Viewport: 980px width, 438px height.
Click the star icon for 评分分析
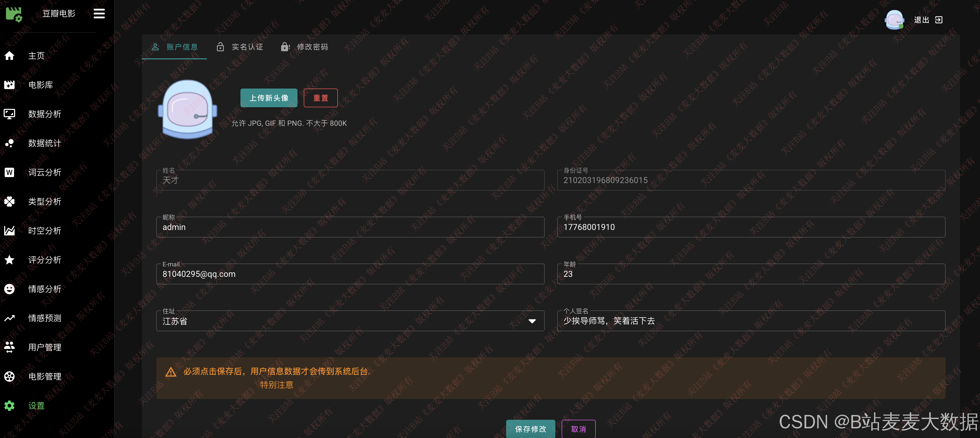tap(10, 260)
